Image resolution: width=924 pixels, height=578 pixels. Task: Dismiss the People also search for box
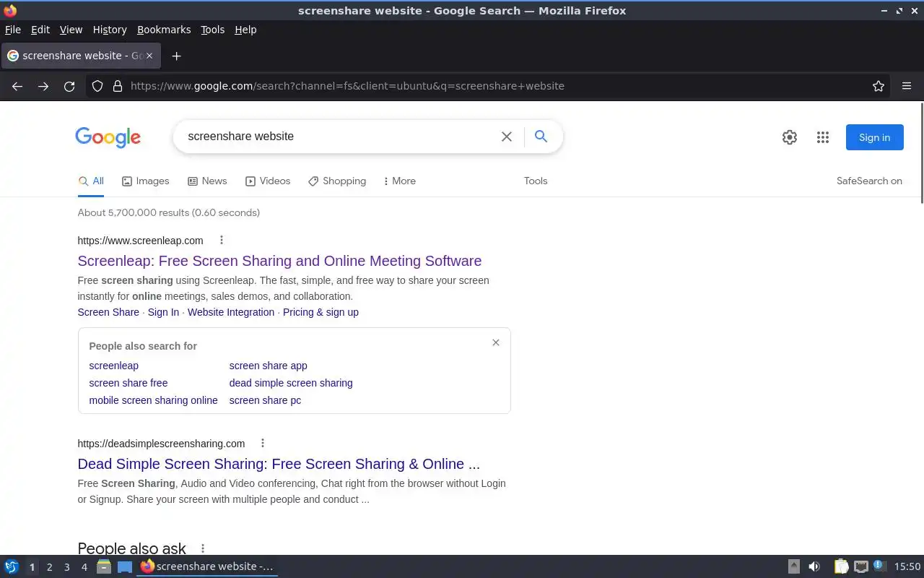(496, 342)
